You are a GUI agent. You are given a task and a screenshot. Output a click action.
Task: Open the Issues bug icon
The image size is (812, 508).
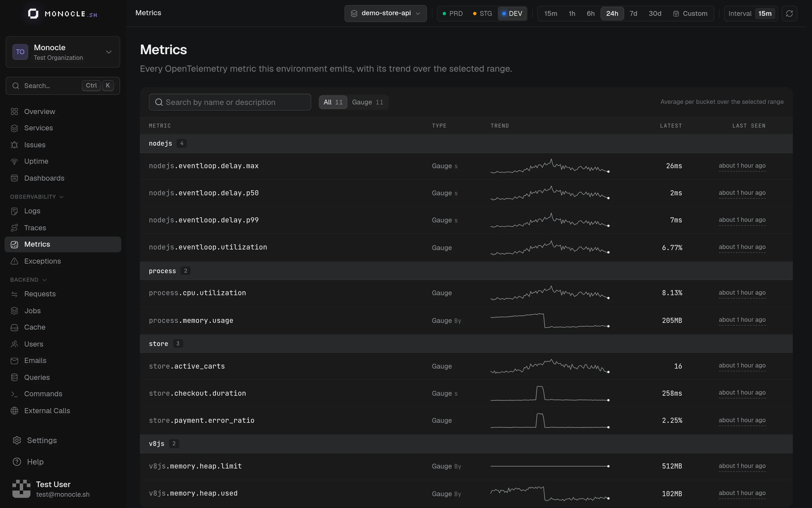14,145
